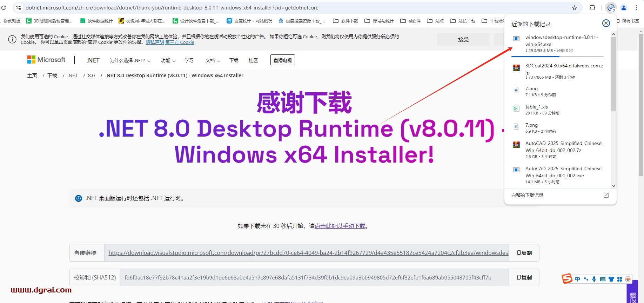This screenshot has height=303, width=644.
Task: Open the 账号与统计 bookmark folder
Action: pyautogui.click(x=379, y=21)
